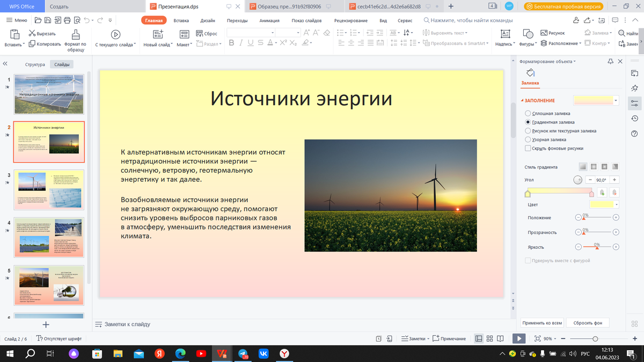Select slide 3 thumbnail
Screen dimensions: 644x362
pos(49,190)
